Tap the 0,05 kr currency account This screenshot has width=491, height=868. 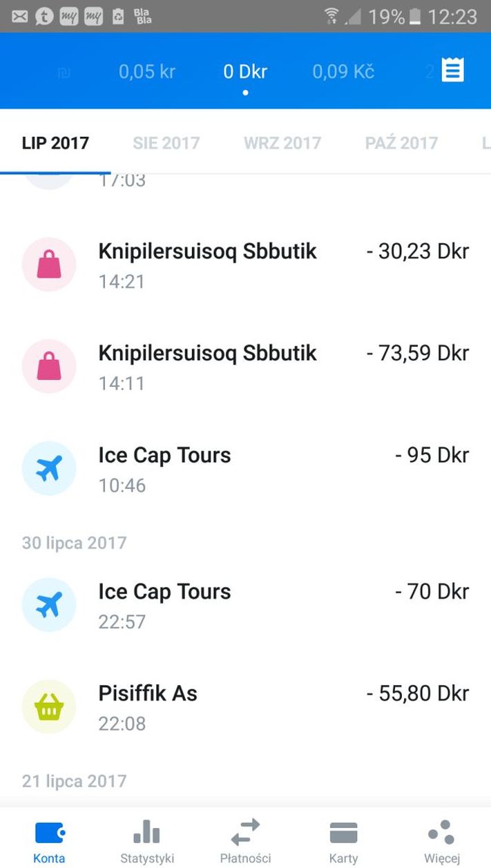pyautogui.click(x=146, y=71)
